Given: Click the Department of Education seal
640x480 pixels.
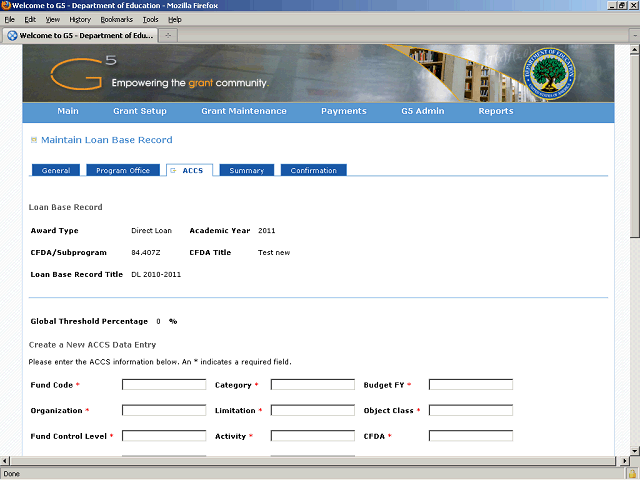Looking at the screenshot, I should pyautogui.click(x=549, y=73).
